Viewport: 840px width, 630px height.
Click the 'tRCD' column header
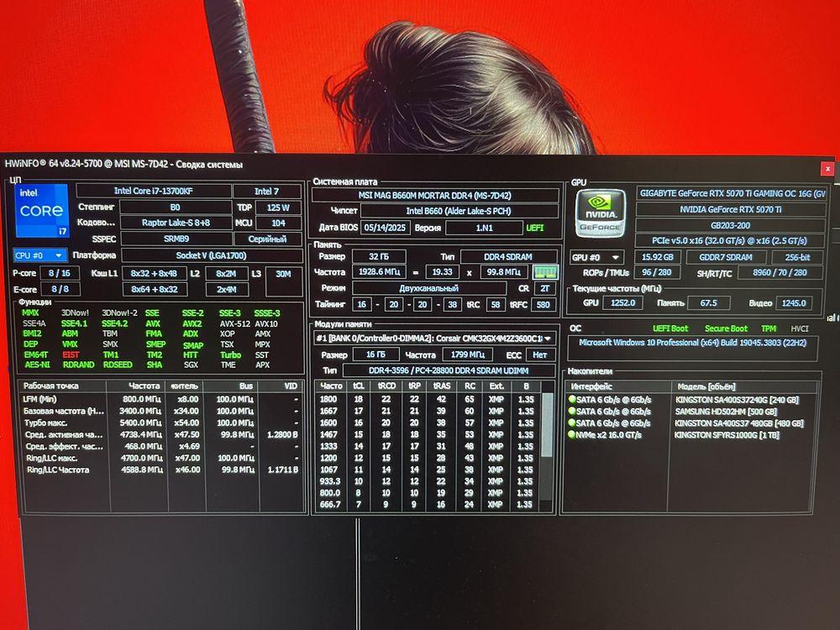pyautogui.click(x=386, y=386)
